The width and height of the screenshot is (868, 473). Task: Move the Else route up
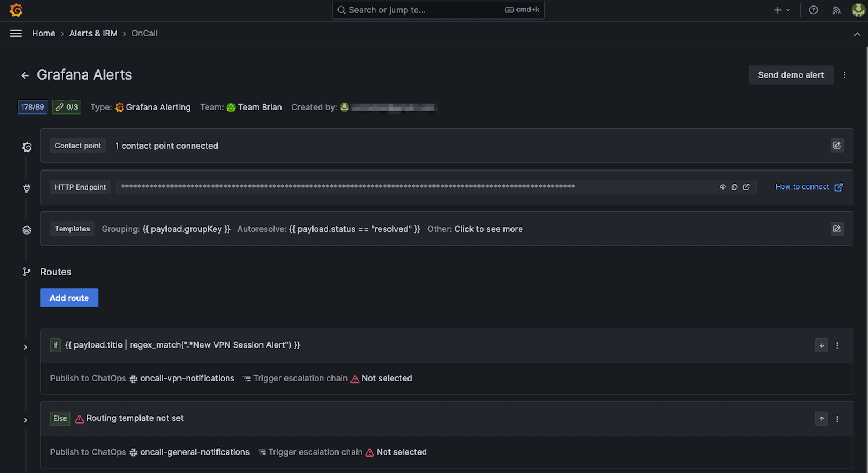coord(821,419)
